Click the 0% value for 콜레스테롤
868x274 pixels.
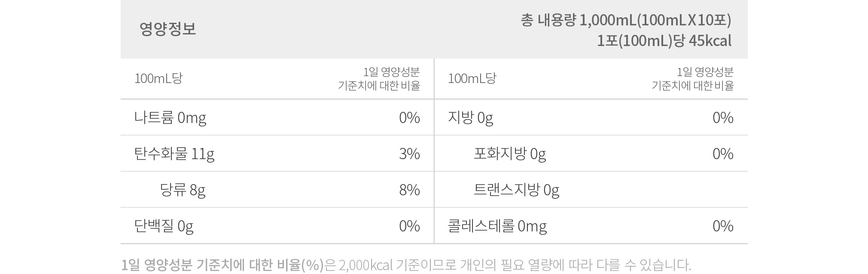[x=723, y=226]
